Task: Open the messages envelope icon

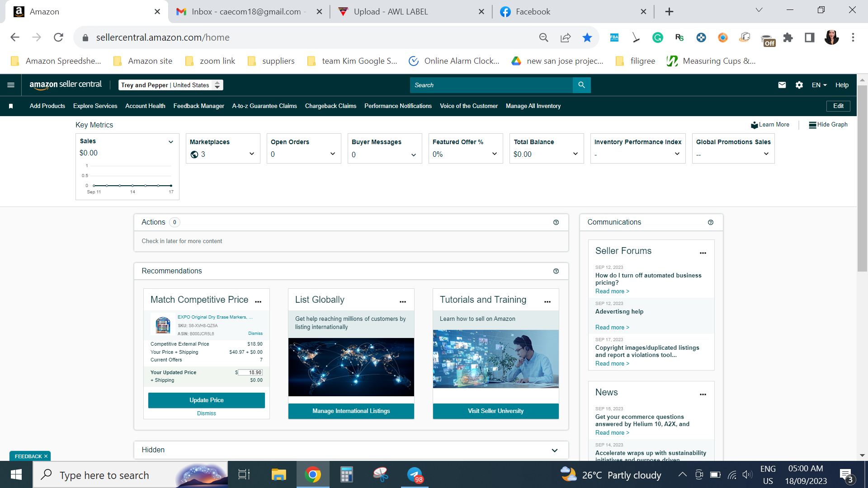Action: (x=782, y=85)
